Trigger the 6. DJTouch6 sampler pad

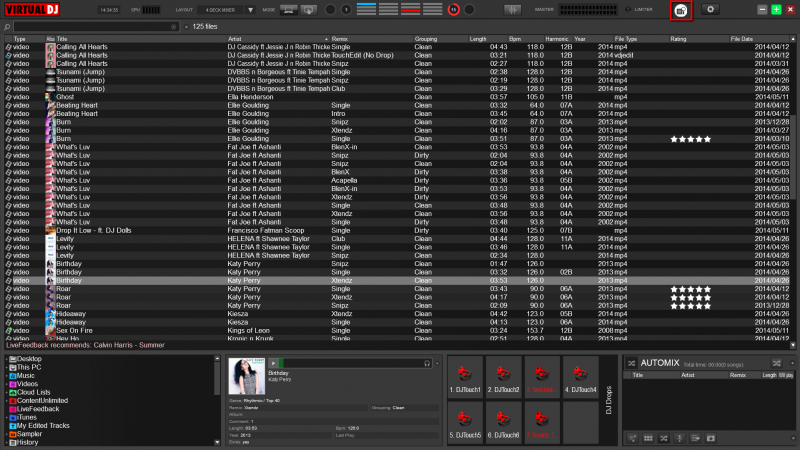click(x=503, y=422)
